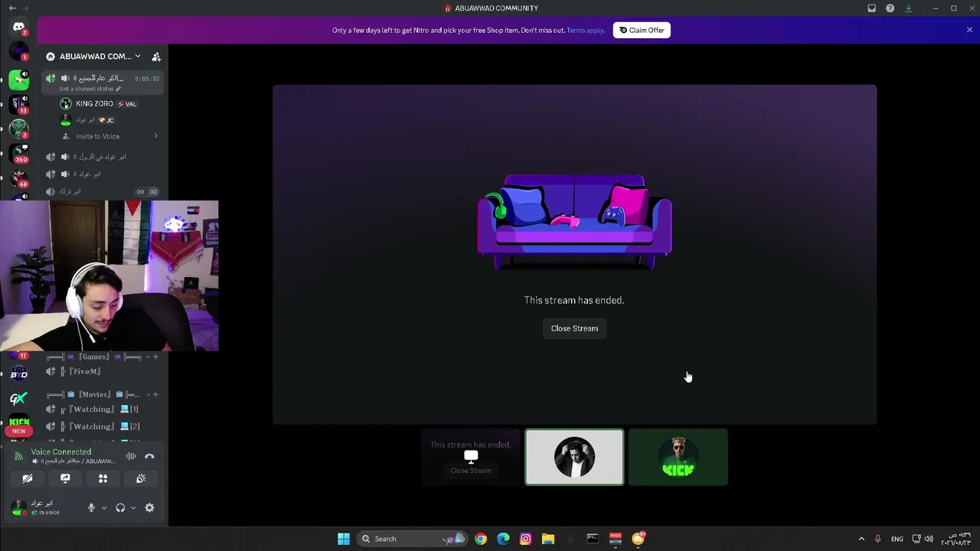Open File Explorer from the taskbar
980x551 pixels.
pos(548,539)
